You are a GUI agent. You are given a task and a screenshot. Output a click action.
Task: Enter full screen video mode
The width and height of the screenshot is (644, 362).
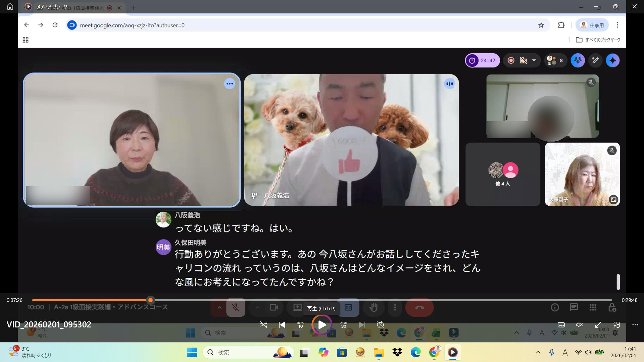(x=598, y=325)
